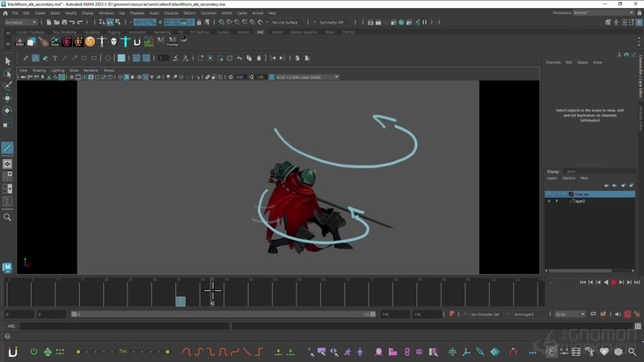The image size is (644, 362).
Task: Click the BAKE shelf button icon
Action: click(x=19, y=41)
